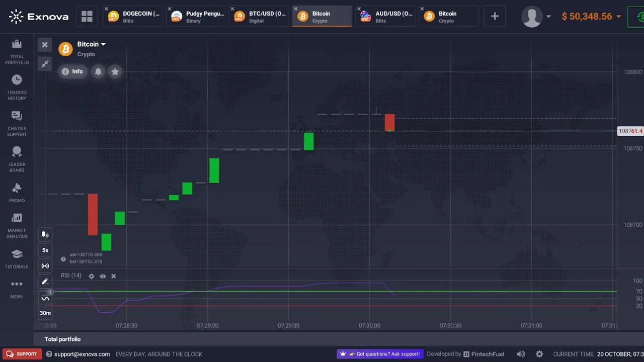
Task: Open settings gear in footer
Action: [x=539, y=354]
